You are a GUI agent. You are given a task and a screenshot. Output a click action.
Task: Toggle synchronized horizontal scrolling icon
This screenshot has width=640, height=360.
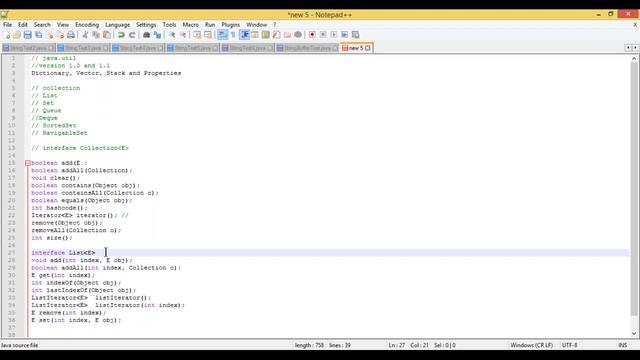pyautogui.click(x=208, y=35)
